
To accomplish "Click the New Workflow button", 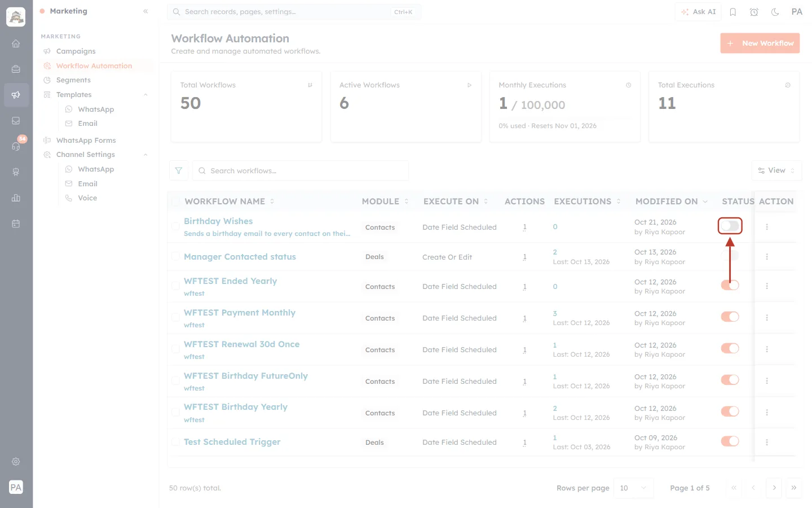I will pyautogui.click(x=760, y=43).
